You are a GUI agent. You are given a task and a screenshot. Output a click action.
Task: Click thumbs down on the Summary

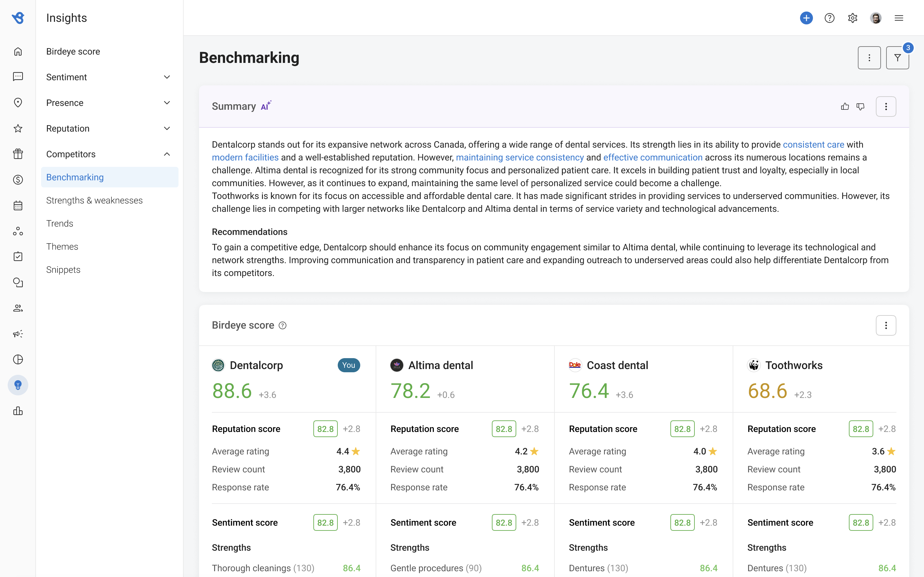[x=860, y=107]
